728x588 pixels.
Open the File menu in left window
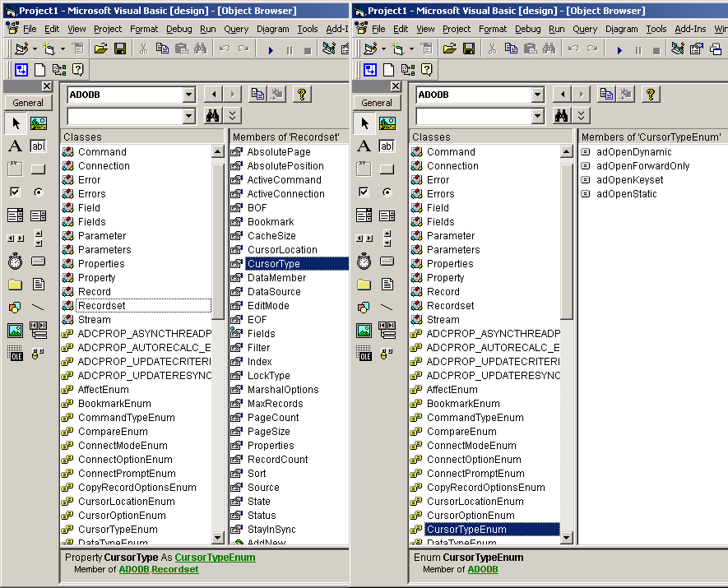(x=30, y=29)
